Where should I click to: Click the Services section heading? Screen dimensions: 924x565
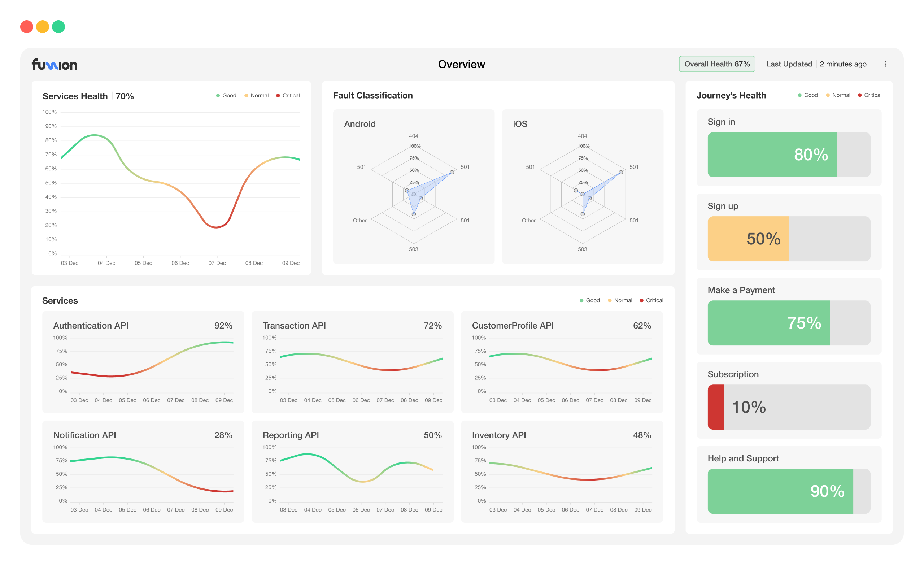pyautogui.click(x=60, y=301)
